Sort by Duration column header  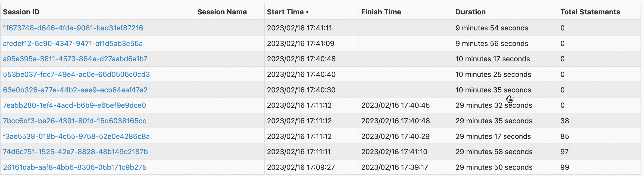click(x=471, y=12)
